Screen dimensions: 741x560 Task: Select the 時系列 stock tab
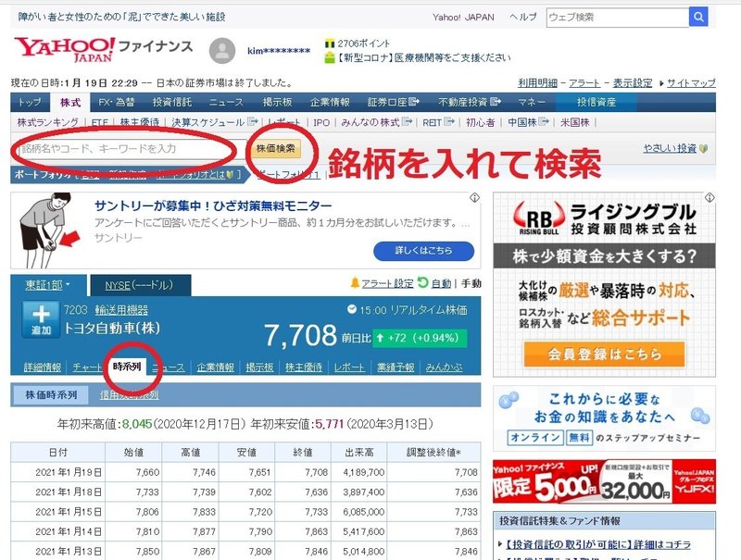pyautogui.click(x=127, y=367)
